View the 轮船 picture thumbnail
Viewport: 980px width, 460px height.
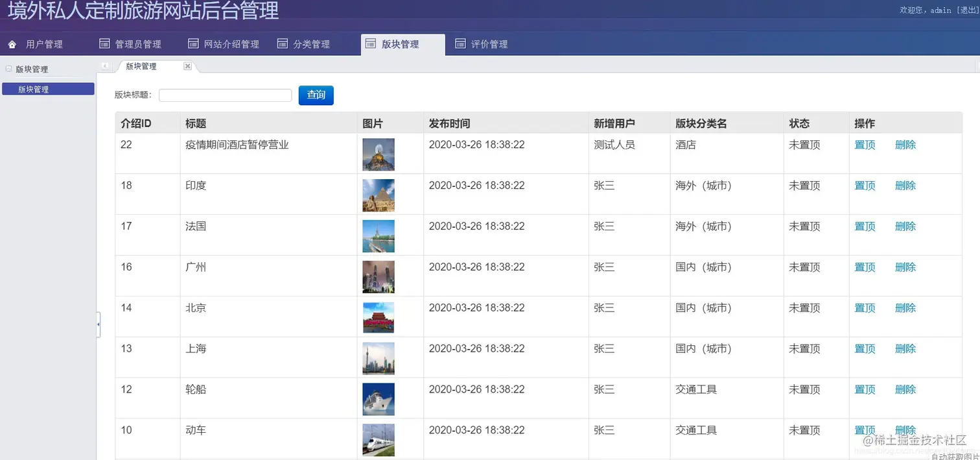[x=379, y=398]
